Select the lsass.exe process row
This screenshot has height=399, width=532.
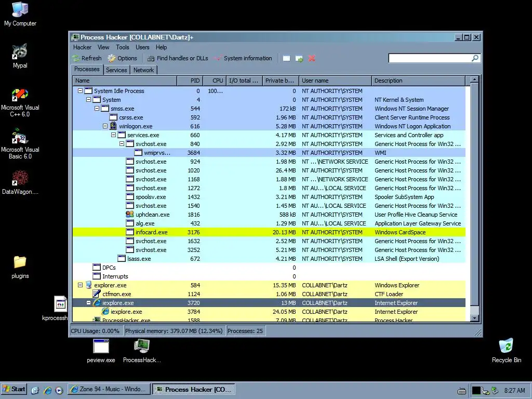pos(269,259)
